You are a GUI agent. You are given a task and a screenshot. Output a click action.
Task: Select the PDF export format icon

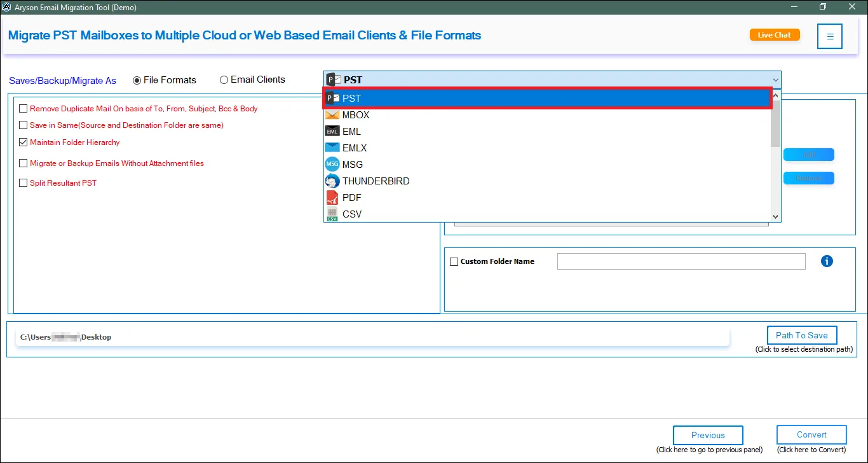332,197
